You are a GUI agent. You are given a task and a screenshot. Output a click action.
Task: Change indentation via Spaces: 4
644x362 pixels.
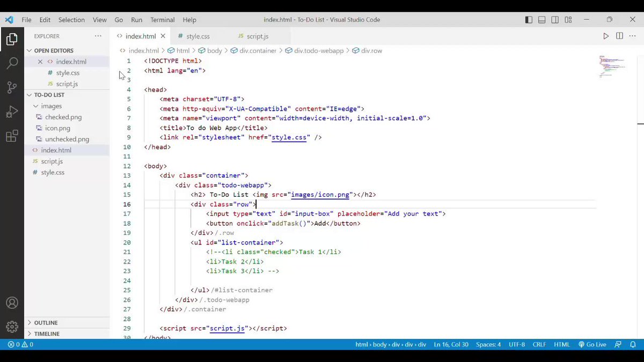(488, 344)
